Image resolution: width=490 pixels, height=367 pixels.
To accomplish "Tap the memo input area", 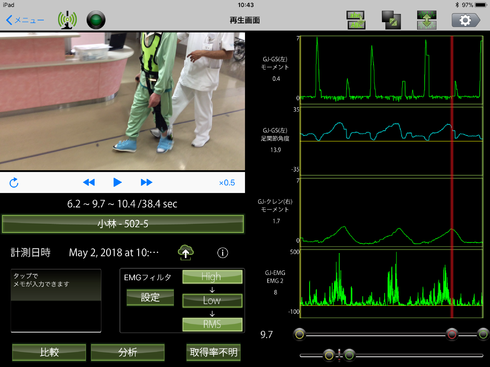I will [x=56, y=301].
